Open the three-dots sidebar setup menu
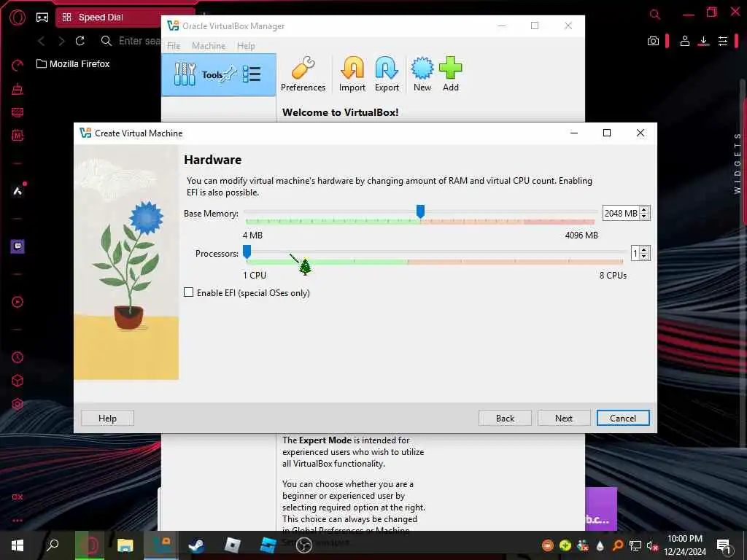The width and height of the screenshot is (747, 560). [18, 521]
